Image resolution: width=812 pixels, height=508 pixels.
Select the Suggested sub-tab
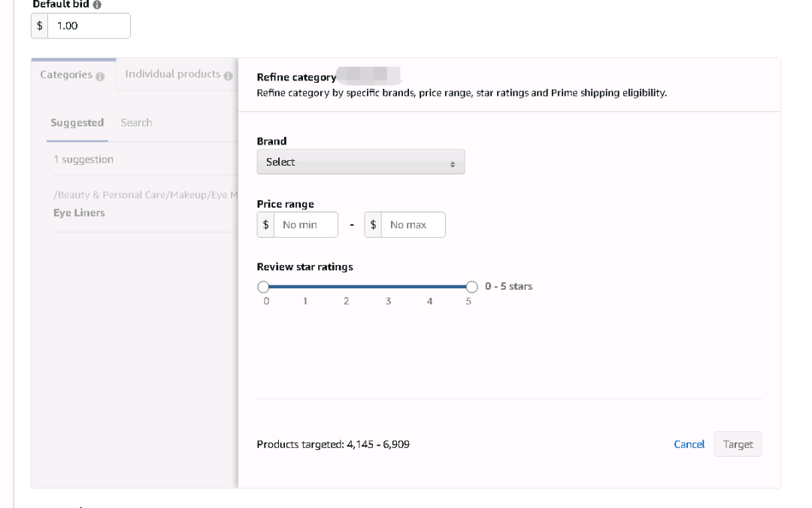coord(77,123)
